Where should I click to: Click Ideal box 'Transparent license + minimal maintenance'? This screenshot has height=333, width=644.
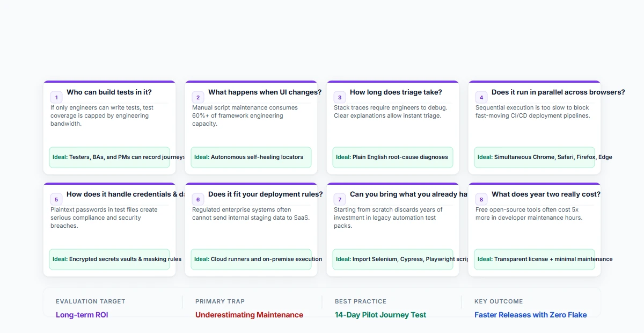[x=535, y=259]
